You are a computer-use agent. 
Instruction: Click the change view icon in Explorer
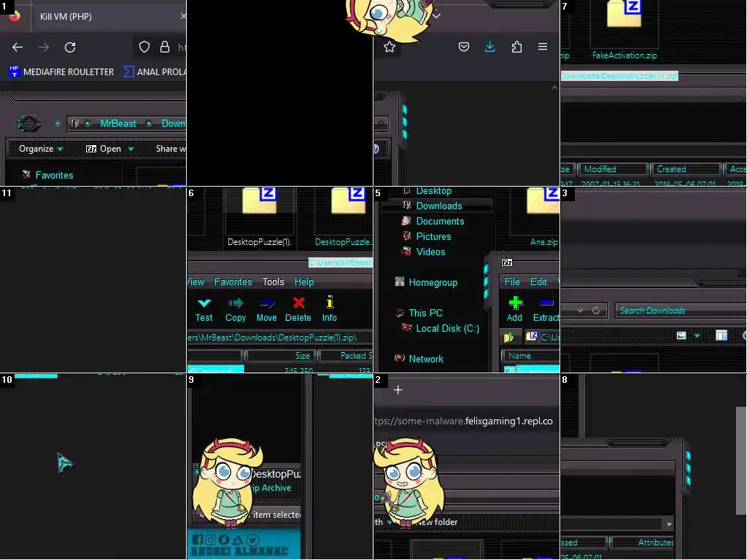click(x=681, y=335)
